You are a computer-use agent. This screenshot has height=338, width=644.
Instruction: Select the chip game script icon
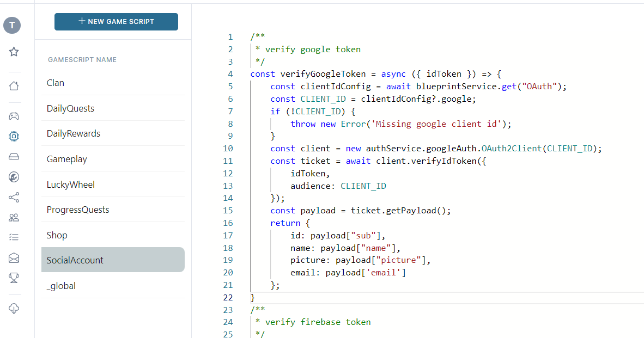14,136
